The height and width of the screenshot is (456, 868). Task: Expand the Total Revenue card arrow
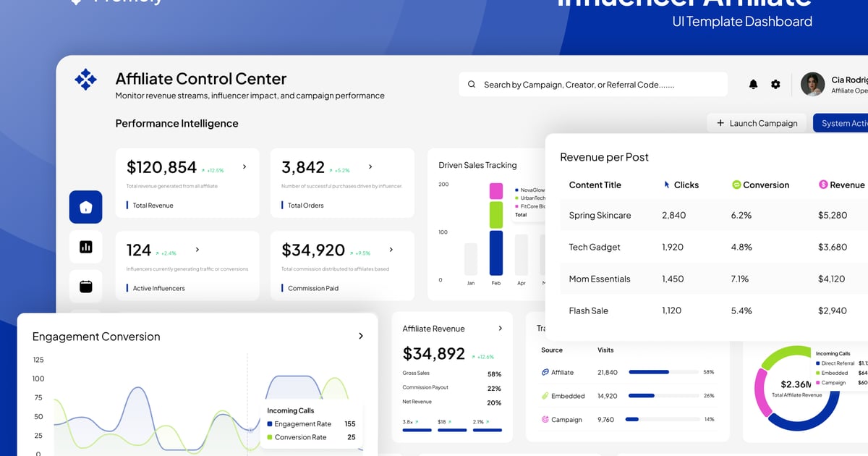244,166
